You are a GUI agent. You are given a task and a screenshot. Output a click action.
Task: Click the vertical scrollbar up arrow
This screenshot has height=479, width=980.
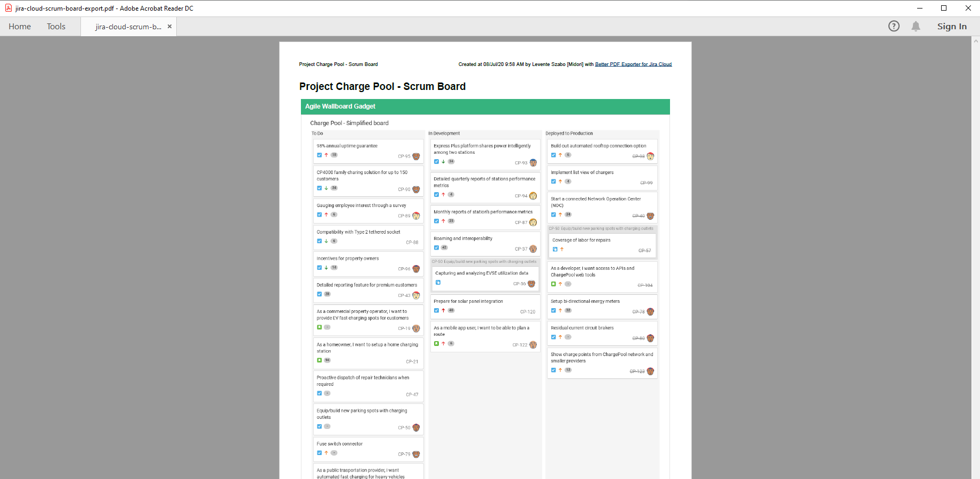[x=976, y=40]
